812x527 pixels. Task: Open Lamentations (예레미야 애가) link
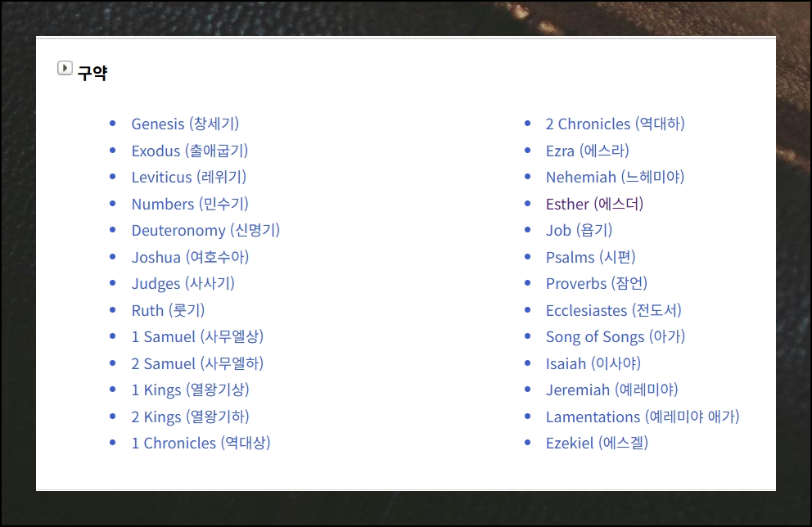pyautogui.click(x=643, y=417)
